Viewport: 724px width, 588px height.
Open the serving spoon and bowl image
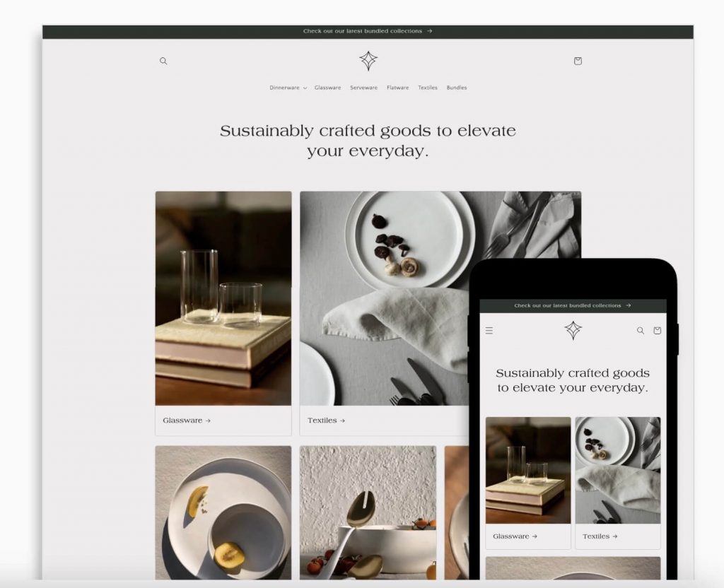[x=368, y=513]
